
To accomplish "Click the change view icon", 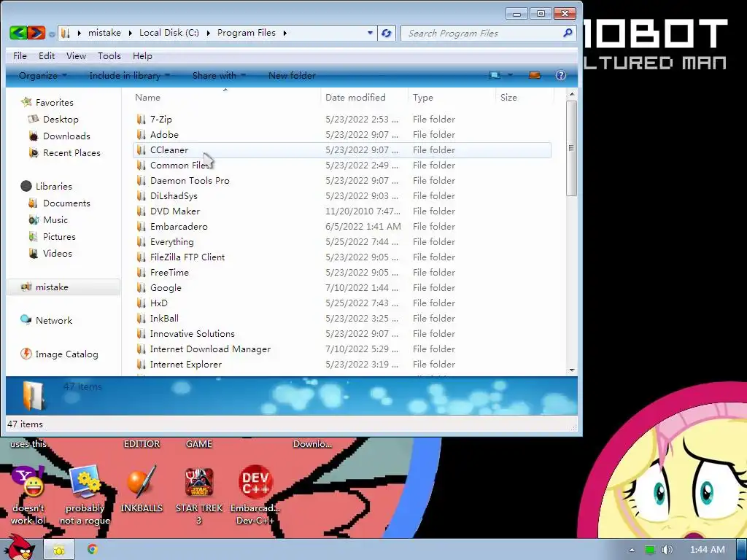I will click(495, 75).
